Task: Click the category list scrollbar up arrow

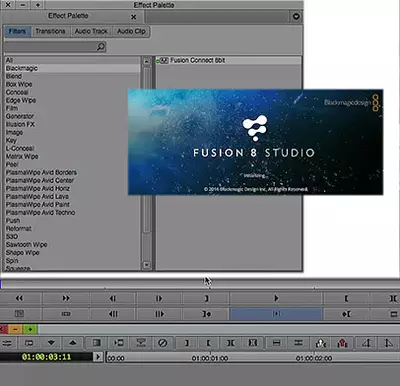Action: [x=146, y=61]
